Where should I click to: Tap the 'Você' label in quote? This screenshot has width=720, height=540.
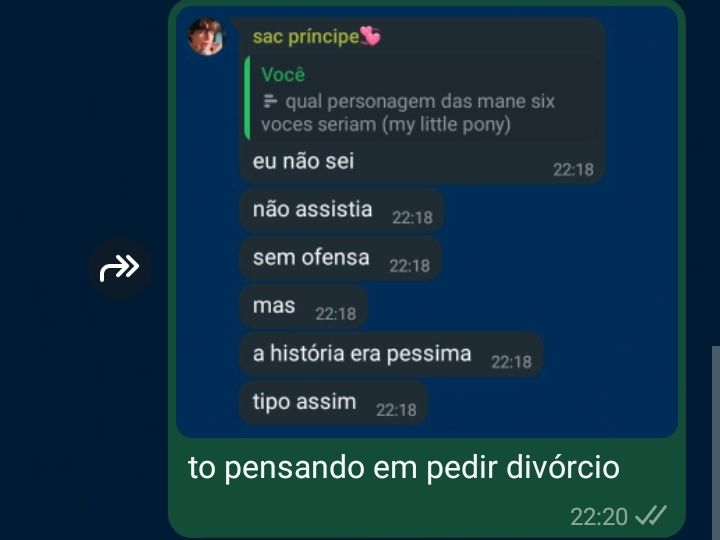tap(283, 74)
